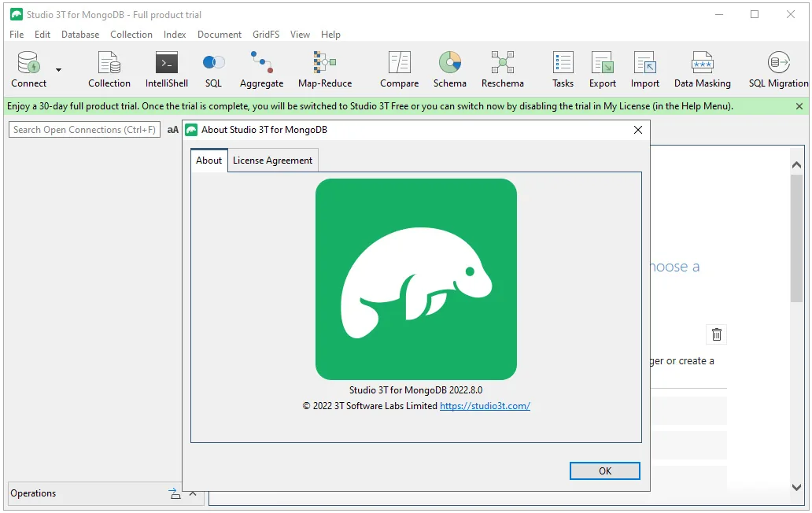Open the Map-Reduce tool
Viewport: 812px width, 513px height.
[325, 69]
